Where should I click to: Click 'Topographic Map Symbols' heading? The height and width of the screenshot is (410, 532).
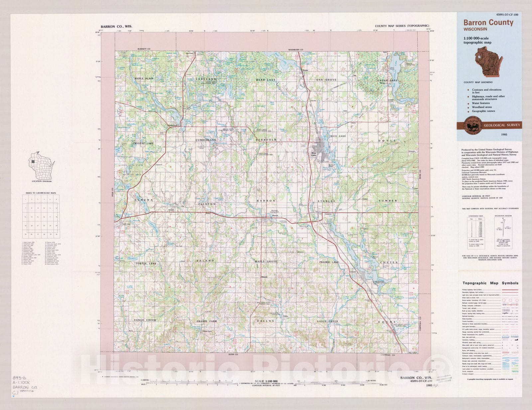point(490,283)
